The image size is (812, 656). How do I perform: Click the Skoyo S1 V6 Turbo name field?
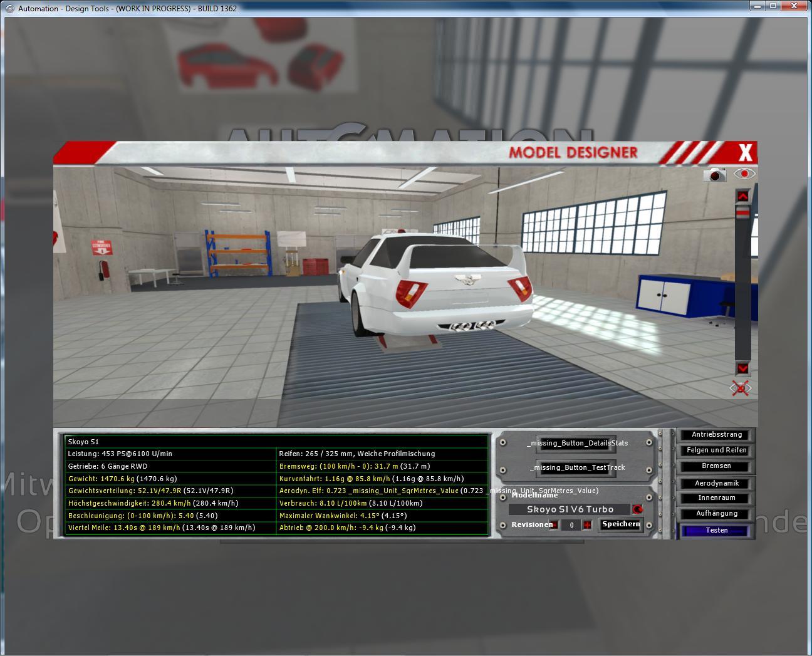[x=570, y=509]
